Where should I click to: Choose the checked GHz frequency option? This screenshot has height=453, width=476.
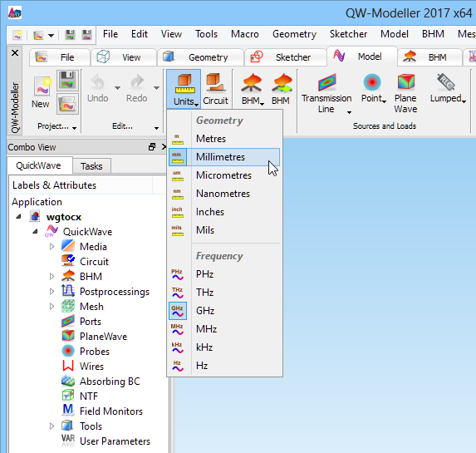pyautogui.click(x=224, y=311)
